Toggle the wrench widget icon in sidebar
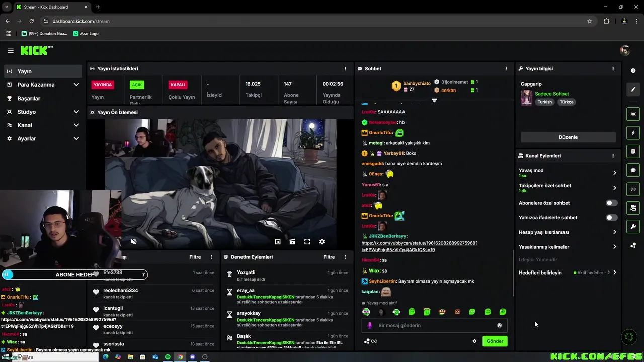This screenshot has width=644, height=362. (x=633, y=226)
